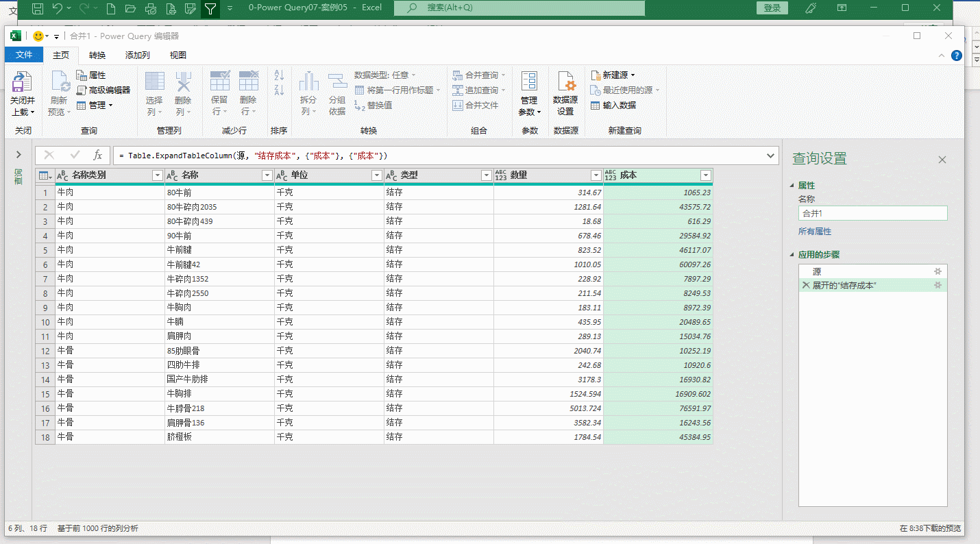Image resolution: width=980 pixels, height=544 pixels.
Task: Open Merge Queries (合并查询) dropdown
Action: coord(479,75)
